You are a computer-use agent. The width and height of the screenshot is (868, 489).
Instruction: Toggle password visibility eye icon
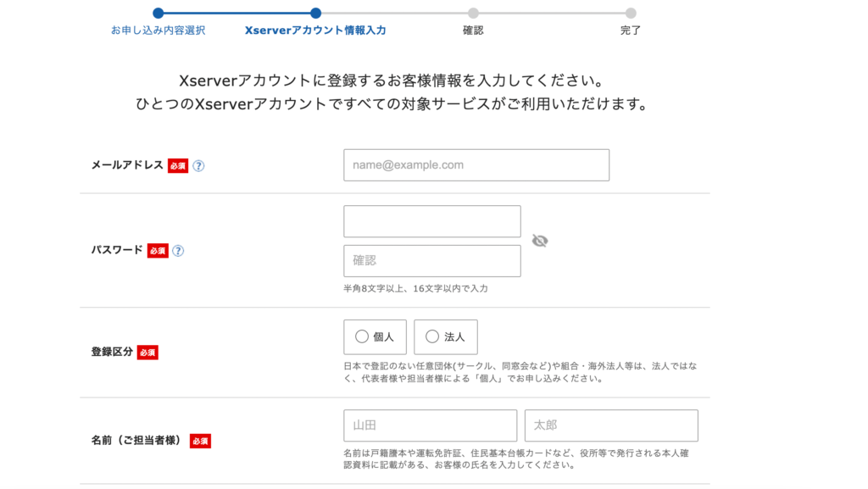pos(540,241)
